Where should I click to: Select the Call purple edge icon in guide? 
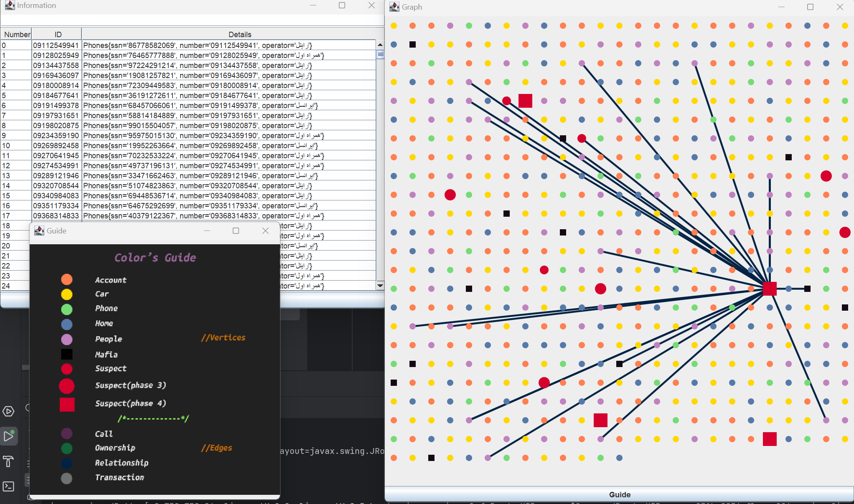point(66,433)
